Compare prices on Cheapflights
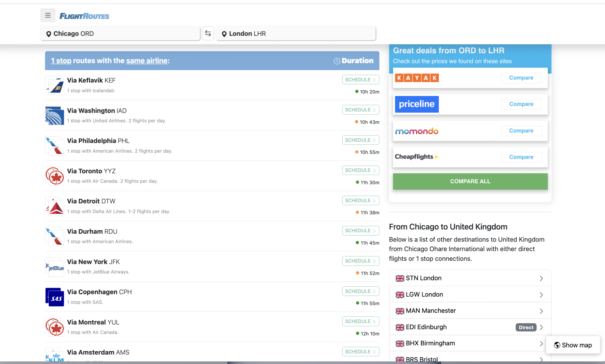605x364 pixels. [521, 157]
